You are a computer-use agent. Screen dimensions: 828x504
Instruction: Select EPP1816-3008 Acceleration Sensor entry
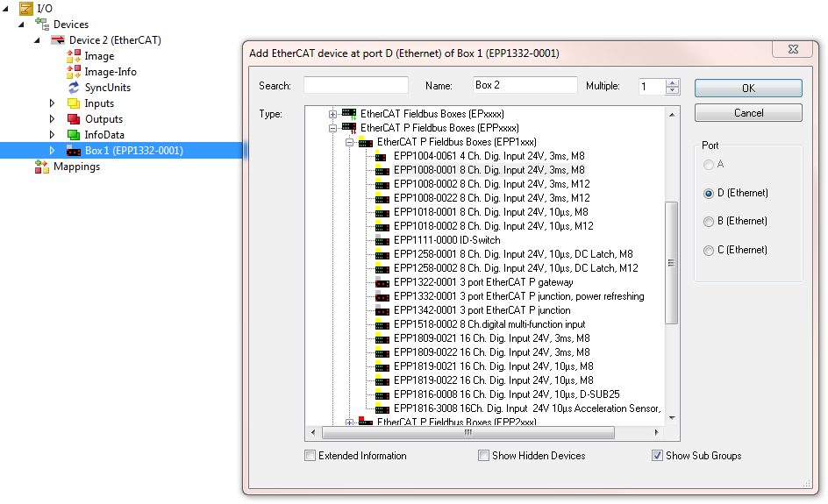tap(527, 408)
